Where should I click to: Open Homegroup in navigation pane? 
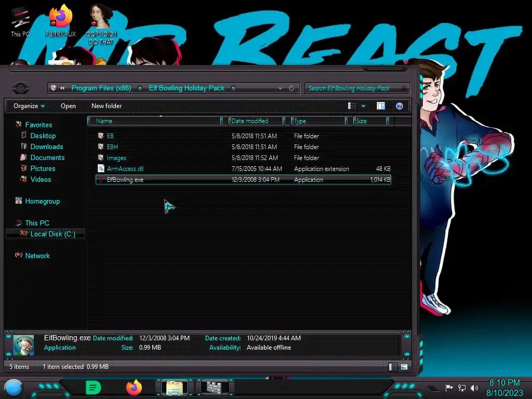point(42,201)
